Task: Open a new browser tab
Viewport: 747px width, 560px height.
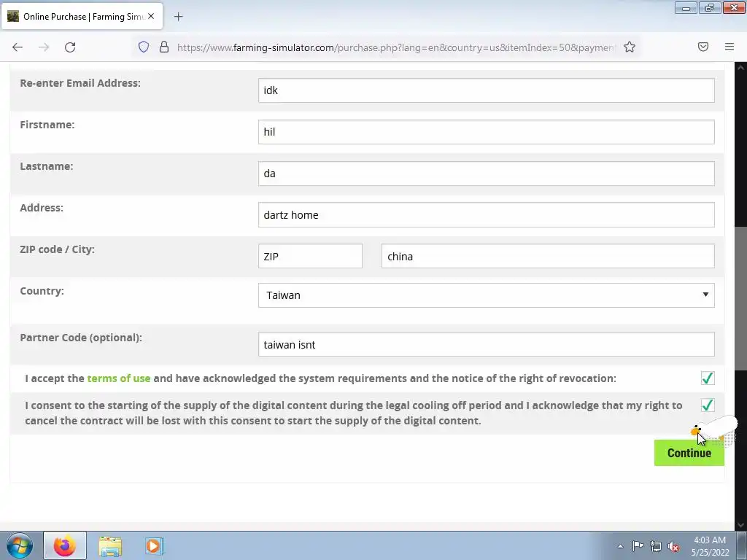Action: pos(178,17)
